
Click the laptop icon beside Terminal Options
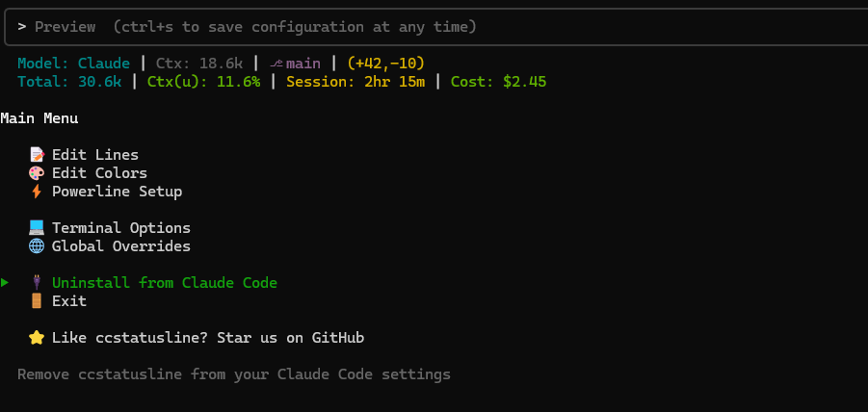tap(37, 228)
